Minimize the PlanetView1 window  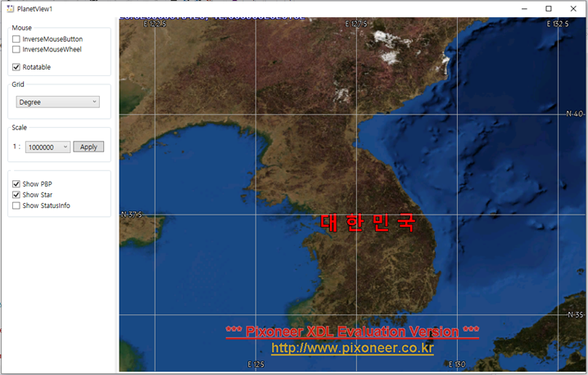tap(524, 9)
